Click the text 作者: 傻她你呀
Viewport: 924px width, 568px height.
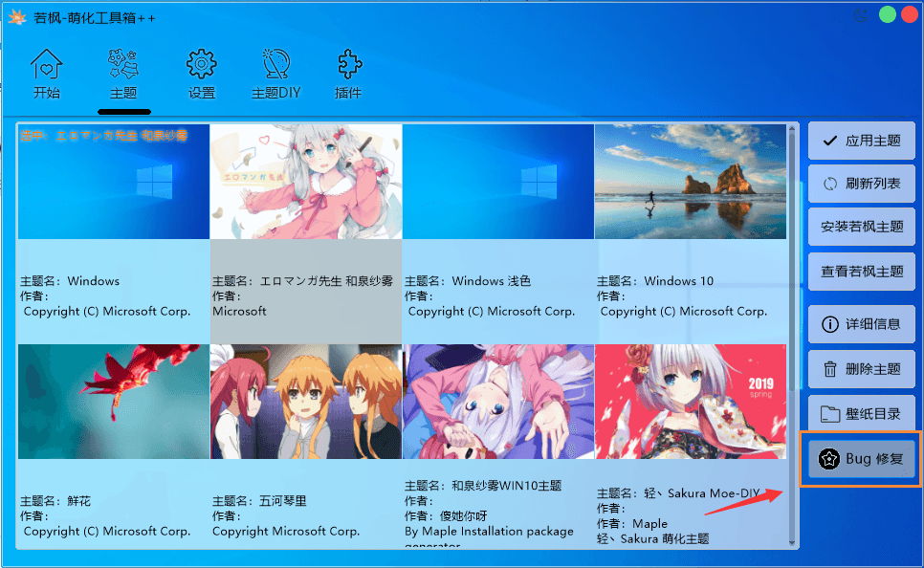click(x=446, y=516)
